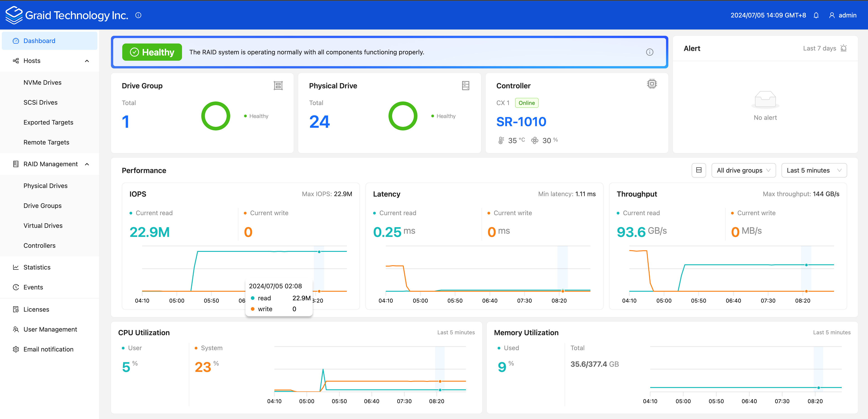The width and height of the screenshot is (868, 419).
Task: Open Remote Targets
Action: tap(46, 142)
